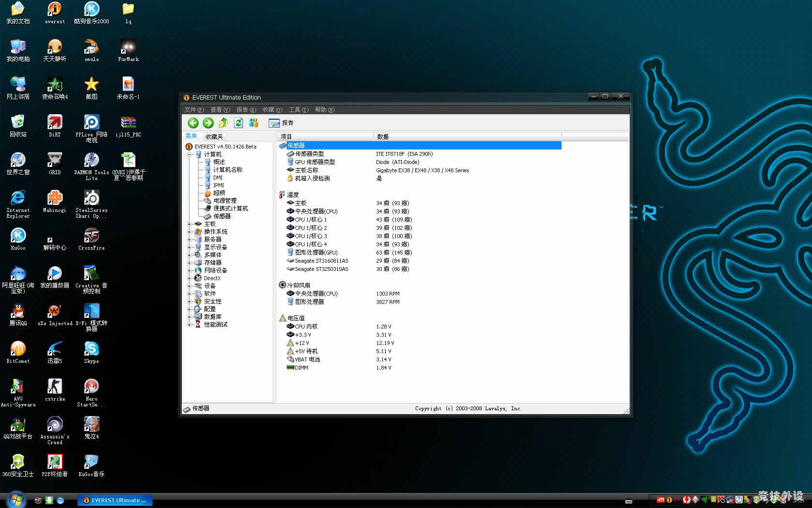Select 电源管理 in the tree
812x508 pixels.
pyautogui.click(x=225, y=201)
